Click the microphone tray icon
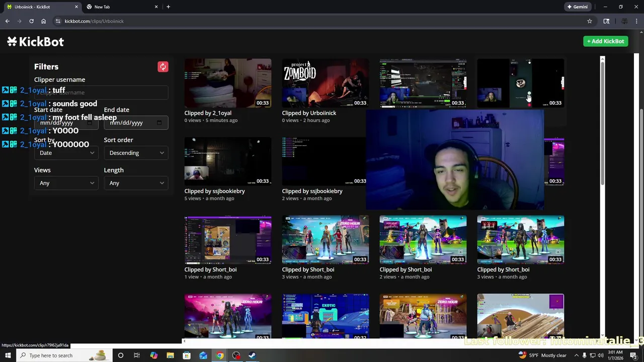Viewport: 644px width, 362px height. tap(584, 355)
